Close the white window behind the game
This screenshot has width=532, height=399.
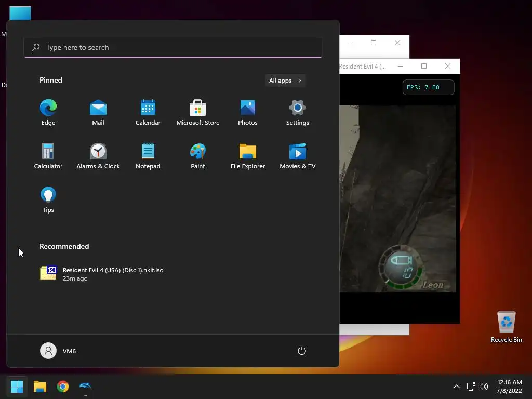point(397,43)
